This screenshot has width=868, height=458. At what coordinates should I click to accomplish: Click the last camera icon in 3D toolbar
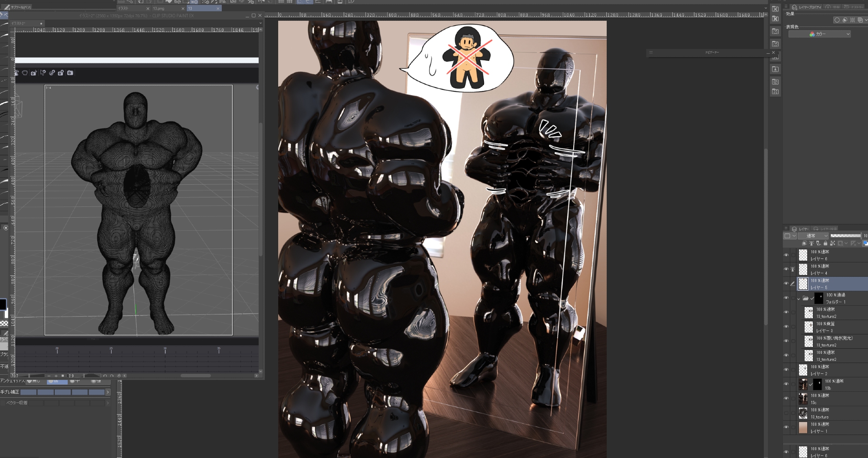[x=70, y=73]
